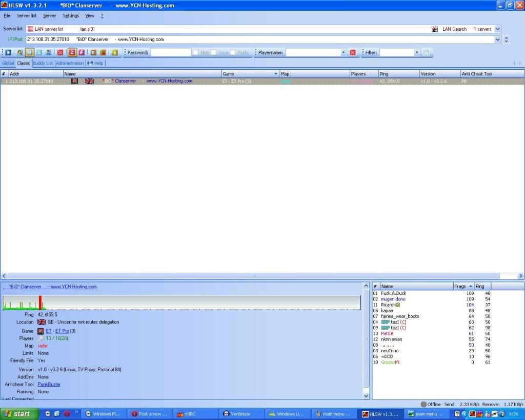Click the magnifier search toolbar icon
Screen dimensions: 525x420
20,52
